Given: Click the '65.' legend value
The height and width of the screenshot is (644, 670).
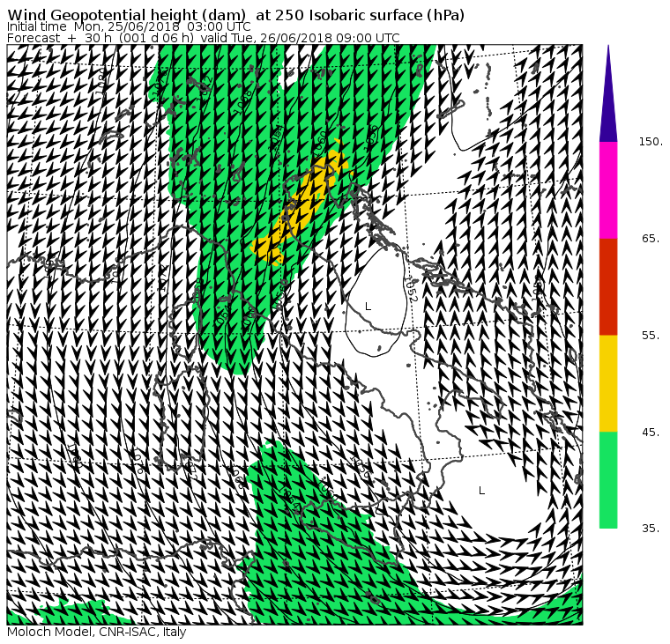Looking at the screenshot, I should (651, 239).
